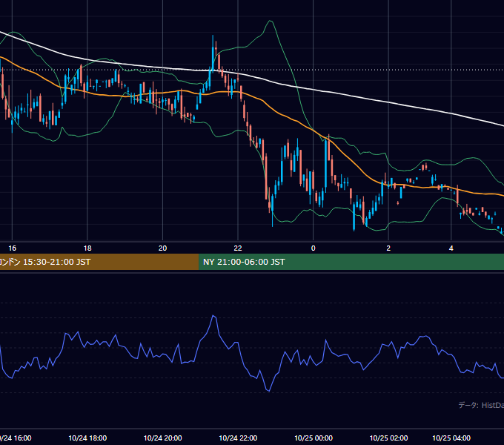
Task: Click the 10/24 22:00 date label
Action: (238, 438)
